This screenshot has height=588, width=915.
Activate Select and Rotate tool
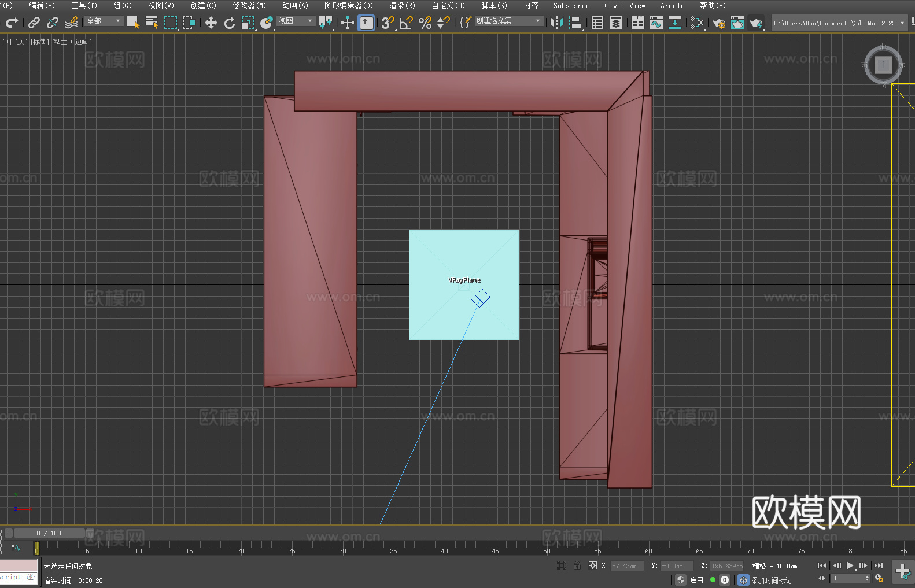[230, 23]
